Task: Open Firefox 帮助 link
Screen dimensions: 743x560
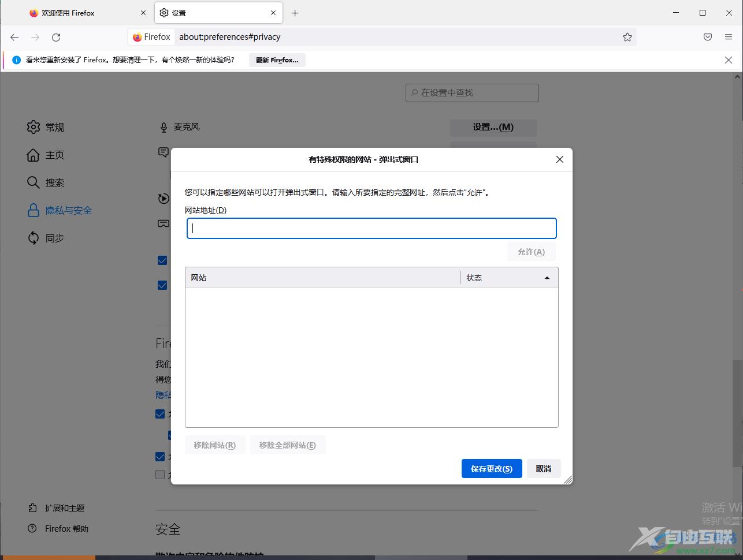Action: tap(58, 529)
